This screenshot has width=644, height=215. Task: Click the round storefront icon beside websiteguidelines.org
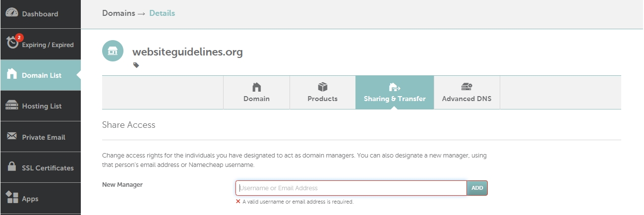tap(113, 51)
